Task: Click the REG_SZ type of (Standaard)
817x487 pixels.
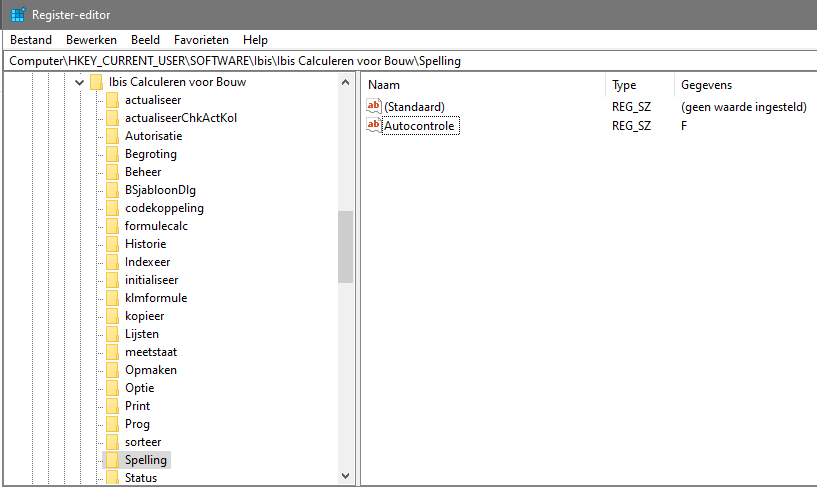Action: 632,107
